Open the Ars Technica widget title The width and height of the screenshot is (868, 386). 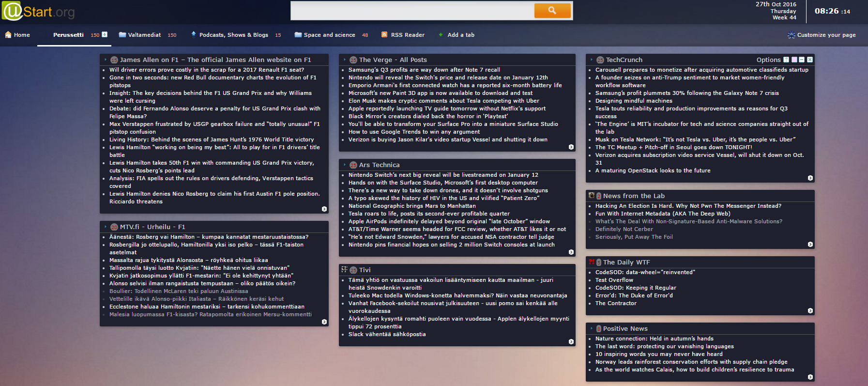click(380, 165)
